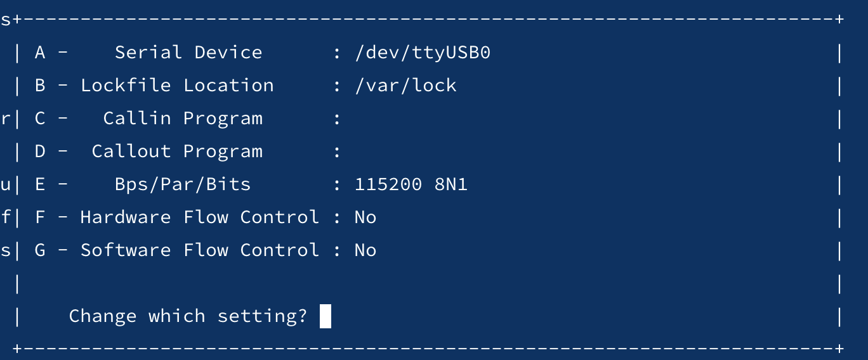Choose the Callout Program option

(x=177, y=151)
